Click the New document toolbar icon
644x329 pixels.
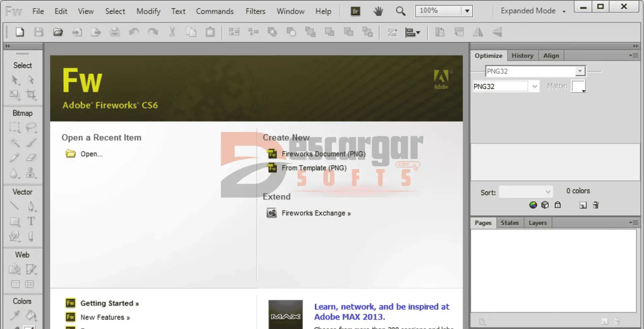click(x=20, y=32)
